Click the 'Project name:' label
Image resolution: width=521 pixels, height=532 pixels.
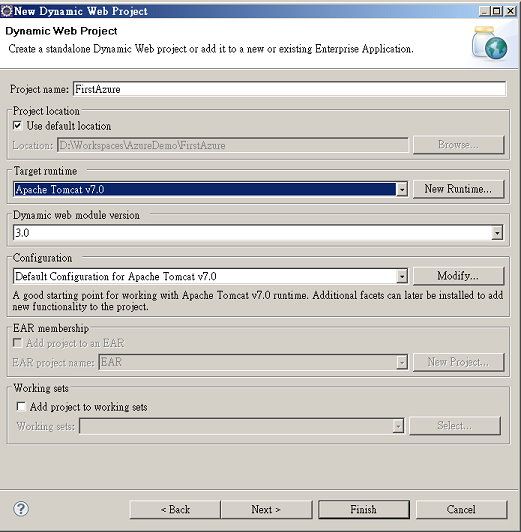pyautogui.click(x=39, y=89)
